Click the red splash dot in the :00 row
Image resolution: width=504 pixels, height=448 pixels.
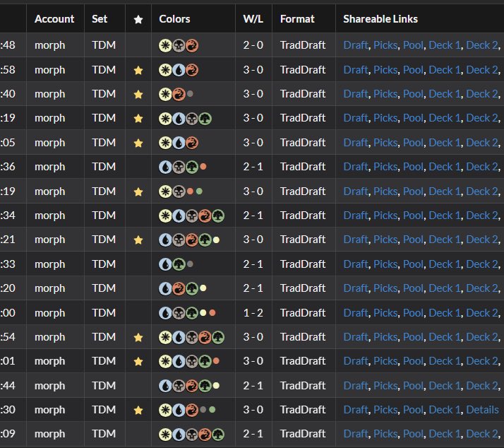(x=212, y=312)
